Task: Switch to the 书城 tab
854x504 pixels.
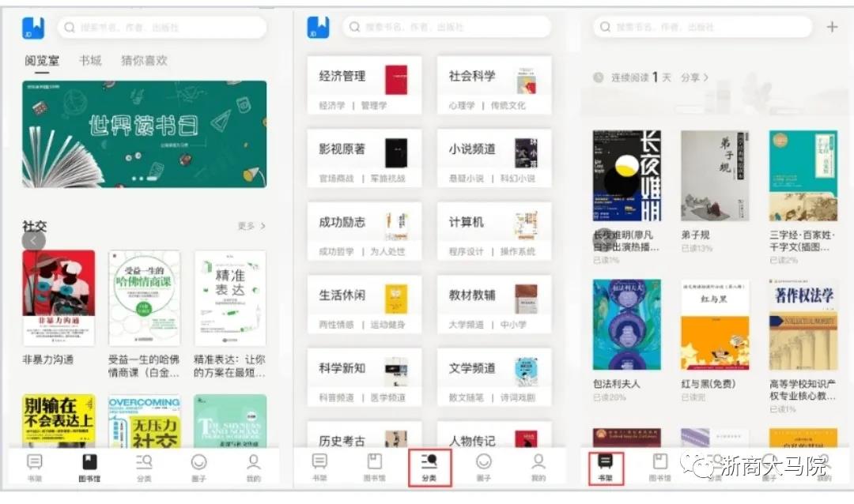Action: pos(90,60)
